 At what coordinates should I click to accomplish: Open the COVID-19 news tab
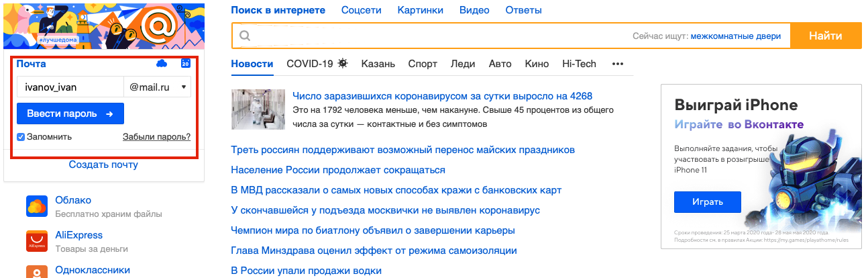[x=310, y=64]
